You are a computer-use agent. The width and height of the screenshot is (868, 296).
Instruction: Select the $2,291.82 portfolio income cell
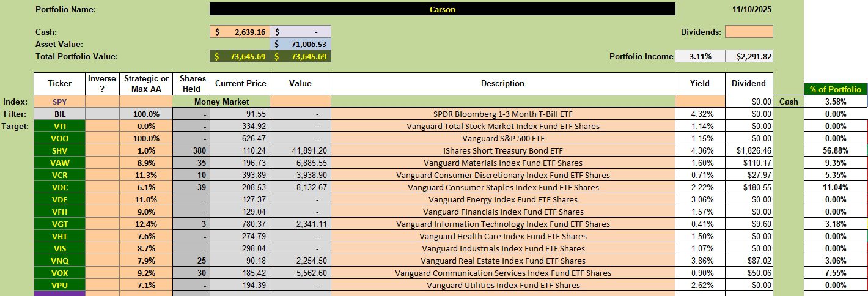[x=749, y=56]
